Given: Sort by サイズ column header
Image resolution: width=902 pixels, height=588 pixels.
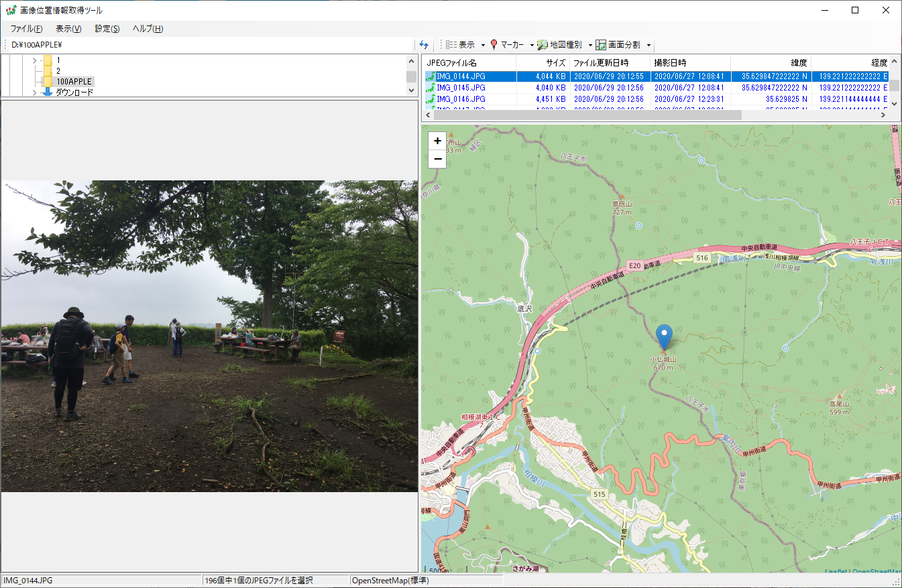Looking at the screenshot, I should click(543, 62).
